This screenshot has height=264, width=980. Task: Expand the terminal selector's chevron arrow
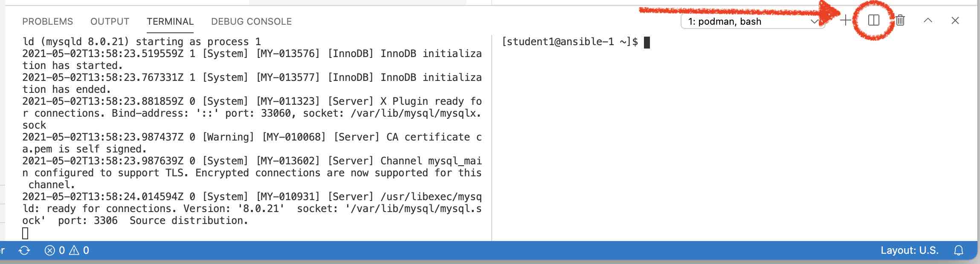pyautogui.click(x=814, y=21)
